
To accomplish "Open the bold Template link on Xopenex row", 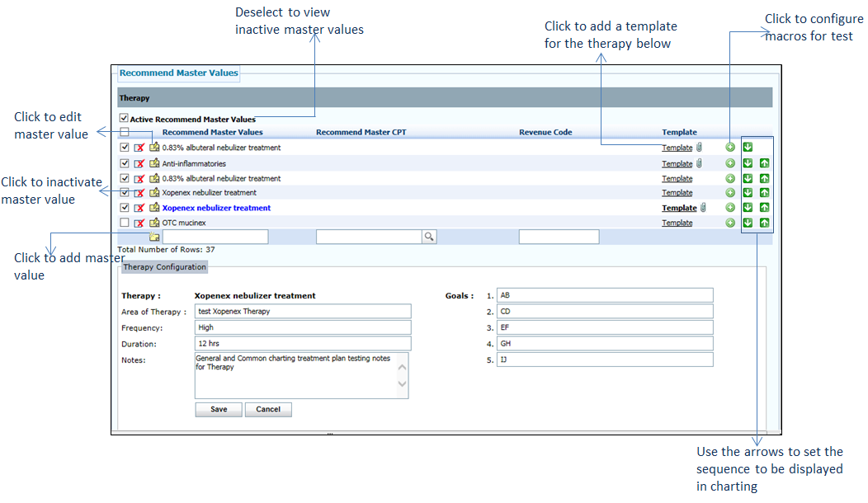I will [x=679, y=208].
